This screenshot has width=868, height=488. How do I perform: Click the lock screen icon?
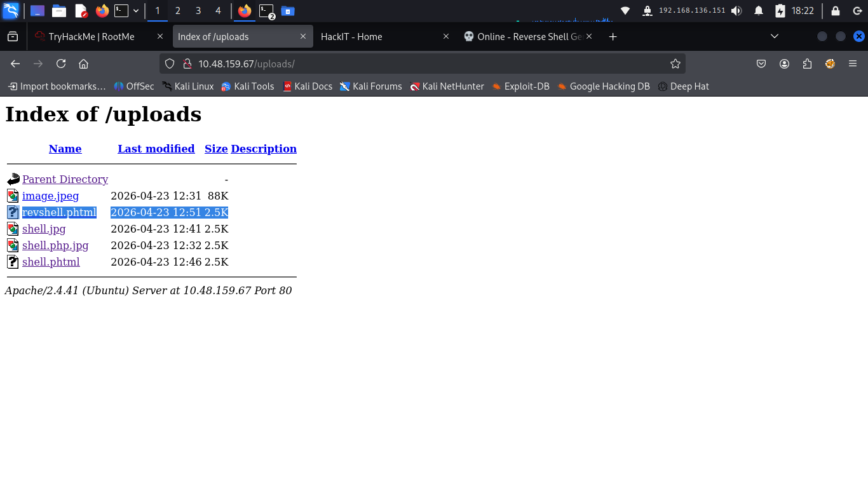click(x=836, y=11)
